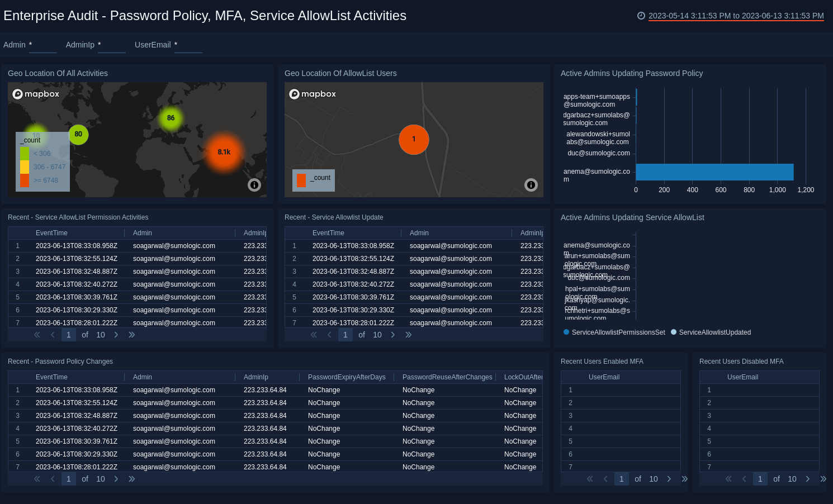This screenshot has height=504, width=833.
Task: Jump to last page in Service Allowlist Update
Action: tap(409, 335)
